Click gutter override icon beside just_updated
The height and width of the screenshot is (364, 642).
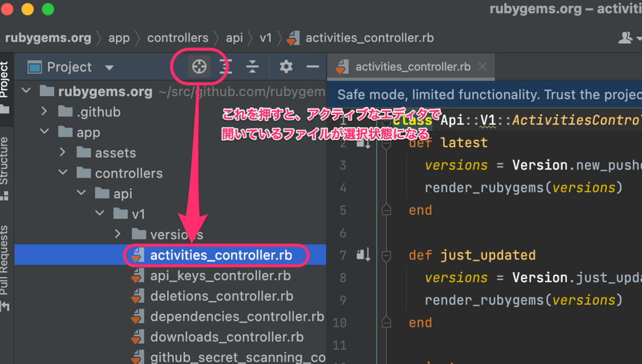coord(363,255)
